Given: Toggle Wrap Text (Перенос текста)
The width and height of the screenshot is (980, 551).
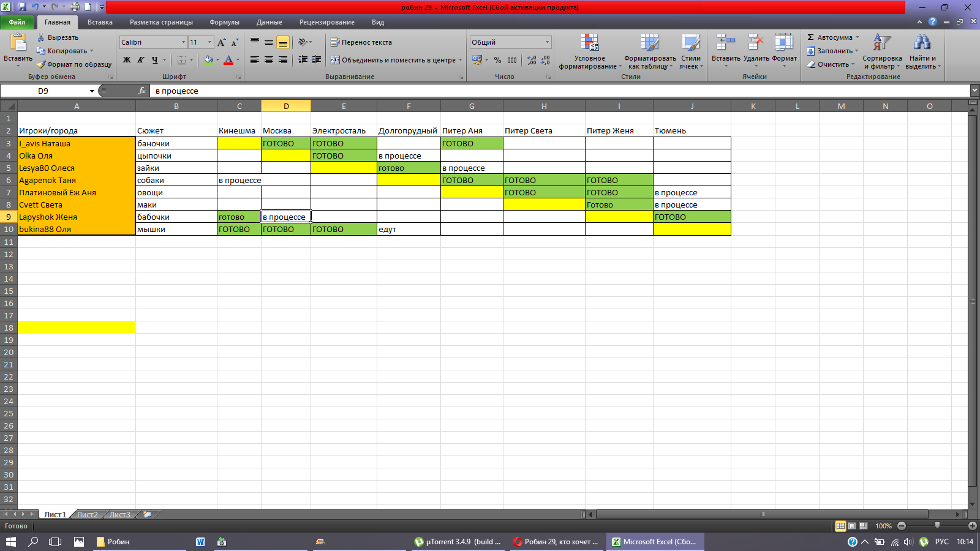Looking at the screenshot, I should click(361, 42).
